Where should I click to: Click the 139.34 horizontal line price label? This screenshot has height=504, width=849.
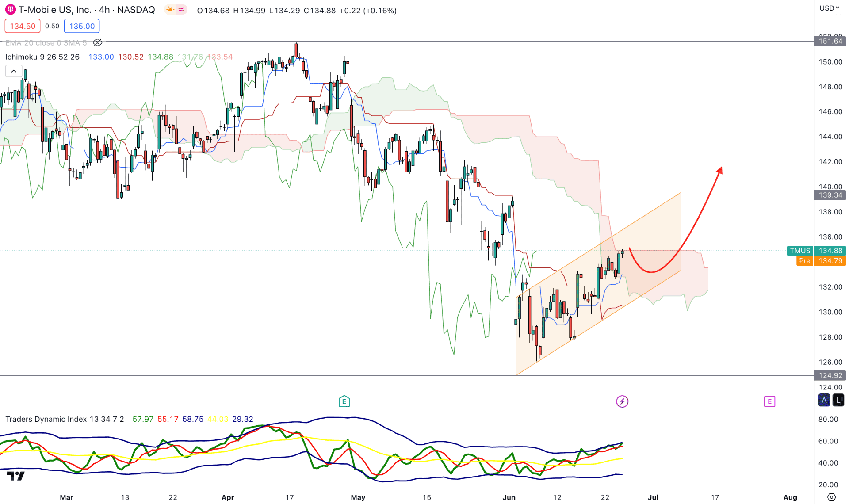click(830, 195)
